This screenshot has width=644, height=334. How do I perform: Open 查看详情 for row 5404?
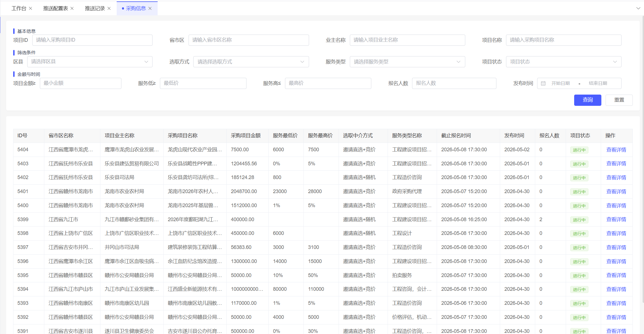616,150
